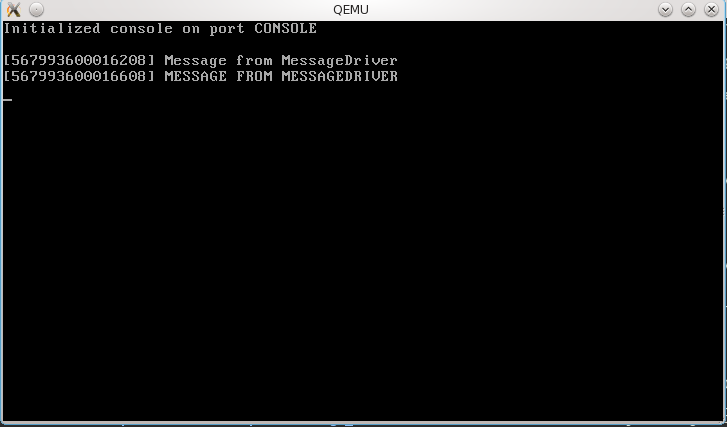727x427 pixels.
Task: Click the QEMU title bar text
Action: click(351, 10)
